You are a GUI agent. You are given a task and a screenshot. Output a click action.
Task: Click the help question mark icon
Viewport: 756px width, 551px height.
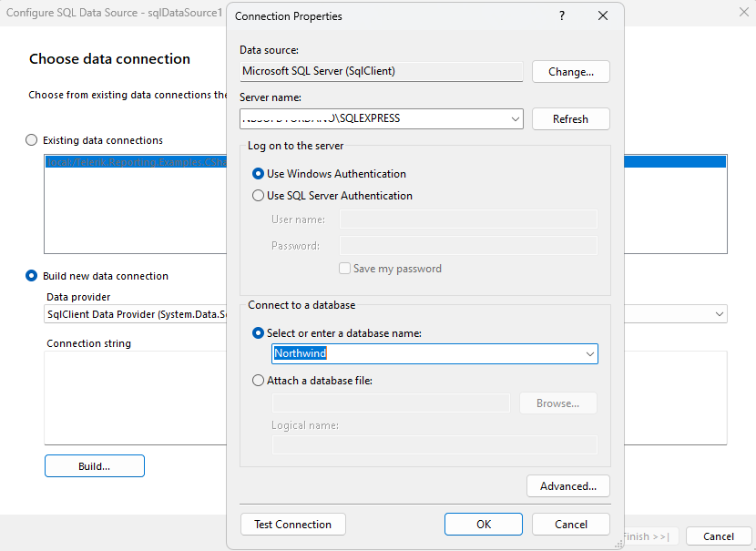(561, 16)
